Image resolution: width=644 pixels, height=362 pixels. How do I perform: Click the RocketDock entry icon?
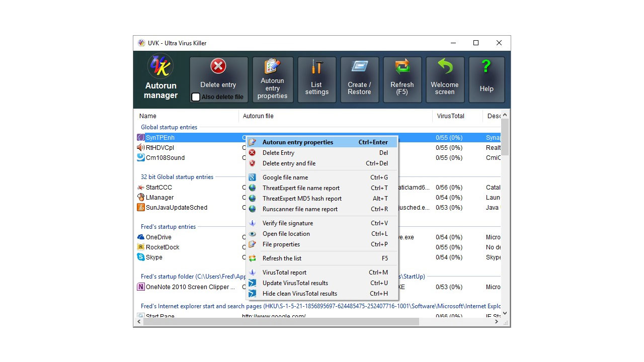coord(141,247)
